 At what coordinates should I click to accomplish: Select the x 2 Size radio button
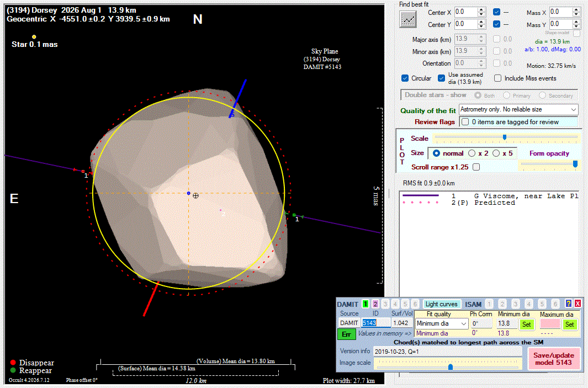tap(472, 153)
